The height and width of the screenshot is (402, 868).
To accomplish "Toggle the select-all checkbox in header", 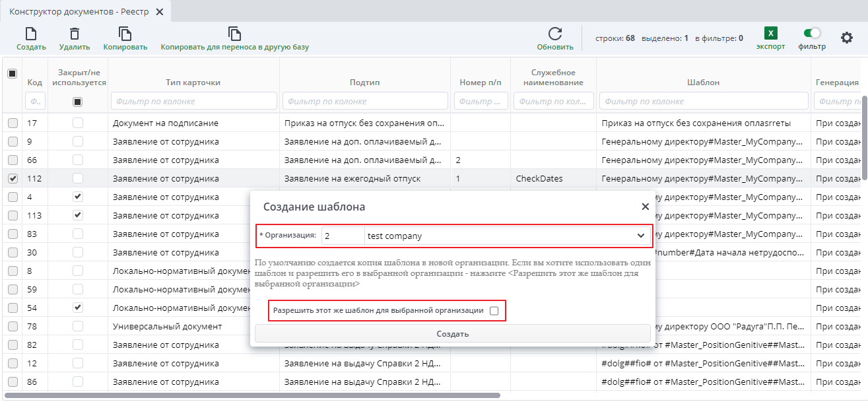I will [x=12, y=74].
